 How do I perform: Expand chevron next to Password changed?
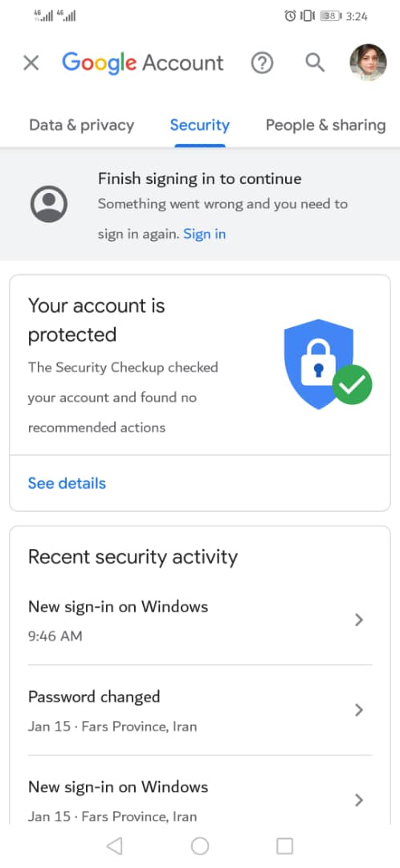359,710
